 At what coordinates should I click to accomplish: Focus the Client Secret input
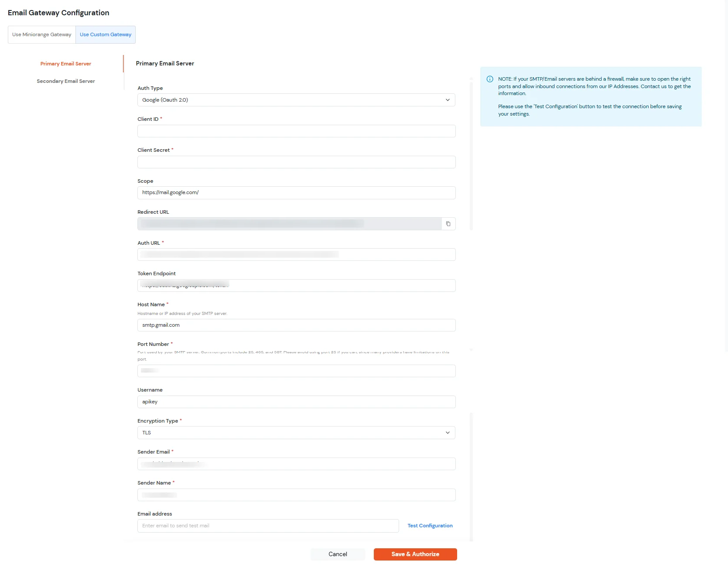pyautogui.click(x=296, y=162)
